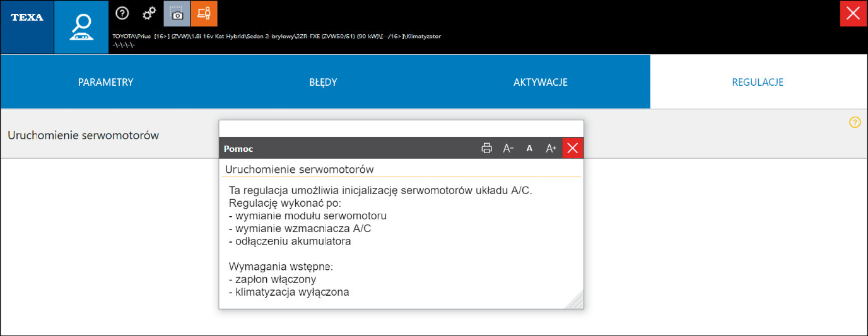Image resolution: width=868 pixels, height=336 pixels.
Task: Click the Pomoc window title bar
Action: (x=347, y=148)
